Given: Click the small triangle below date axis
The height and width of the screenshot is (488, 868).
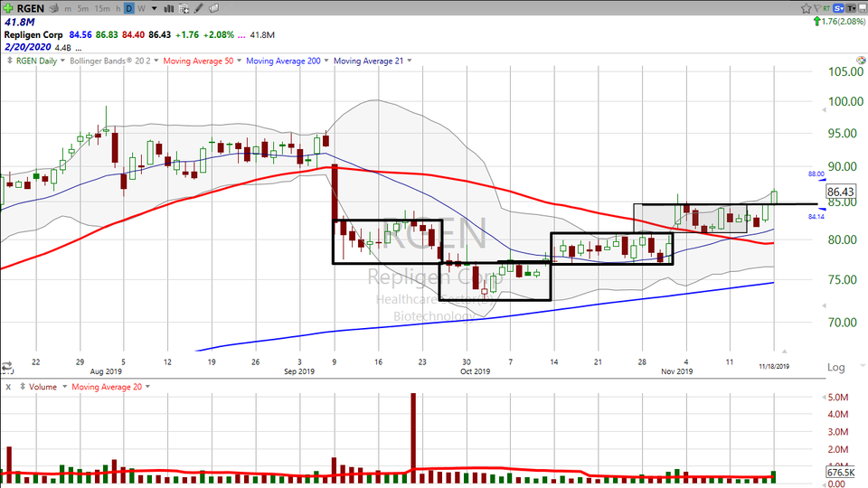Looking at the screenshot, I should pos(784,351).
